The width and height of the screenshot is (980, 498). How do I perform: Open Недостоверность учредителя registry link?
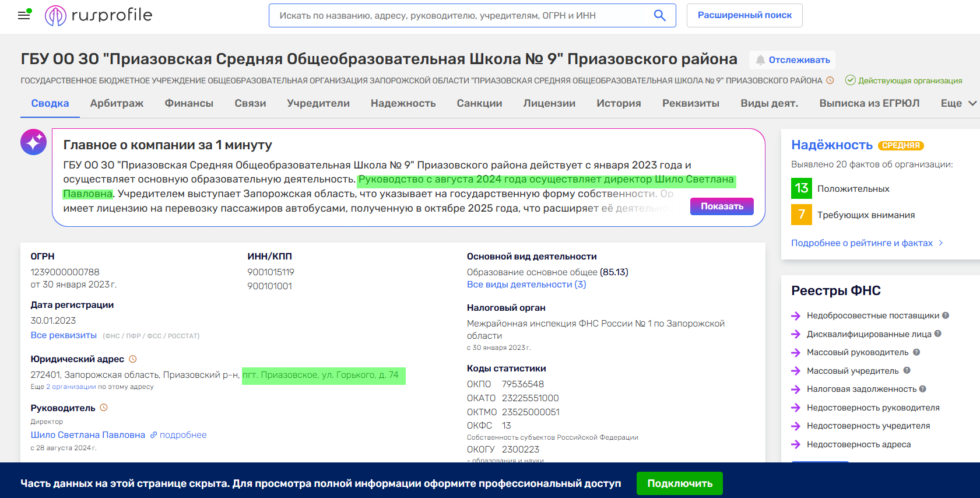(x=868, y=426)
